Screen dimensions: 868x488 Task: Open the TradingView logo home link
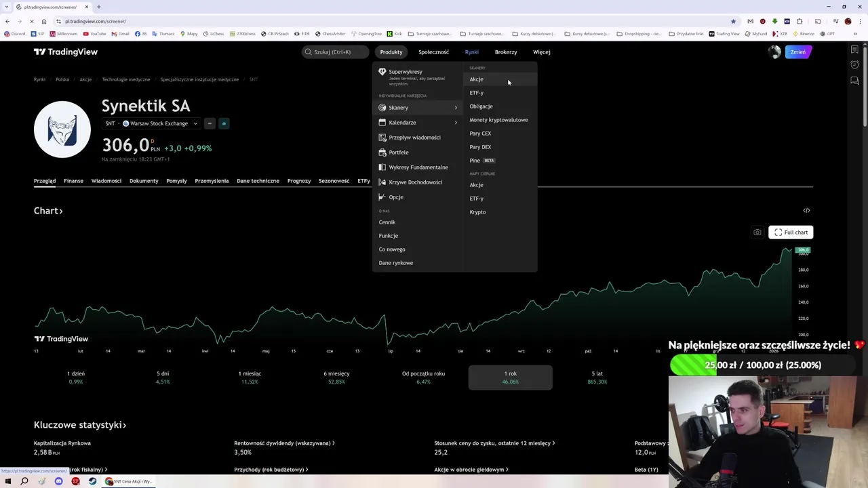click(66, 52)
